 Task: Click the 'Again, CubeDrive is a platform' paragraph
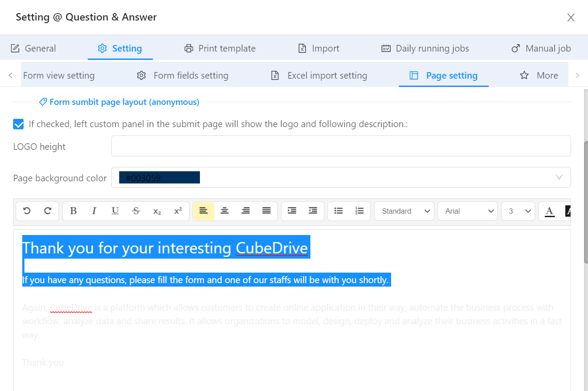coord(292,322)
